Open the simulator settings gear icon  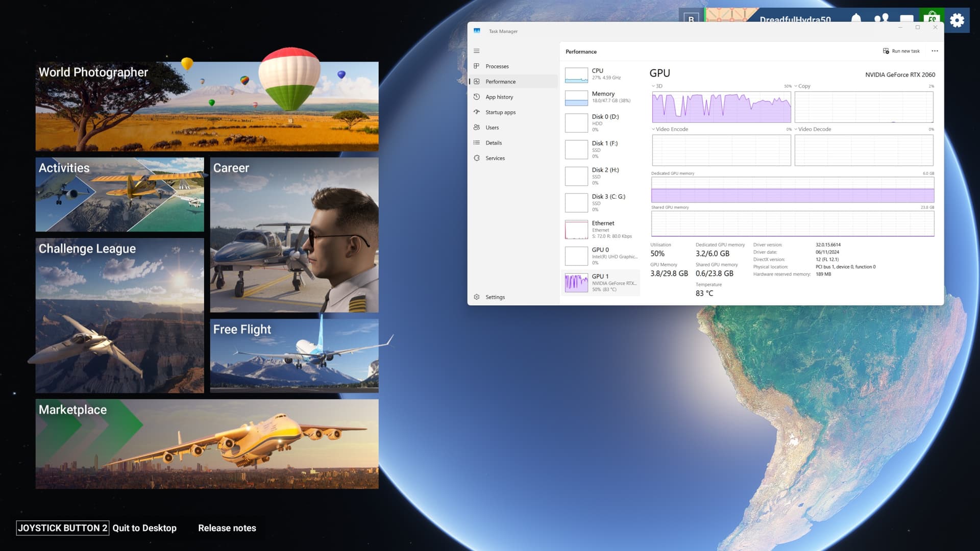pyautogui.click(x=957, y=20)
